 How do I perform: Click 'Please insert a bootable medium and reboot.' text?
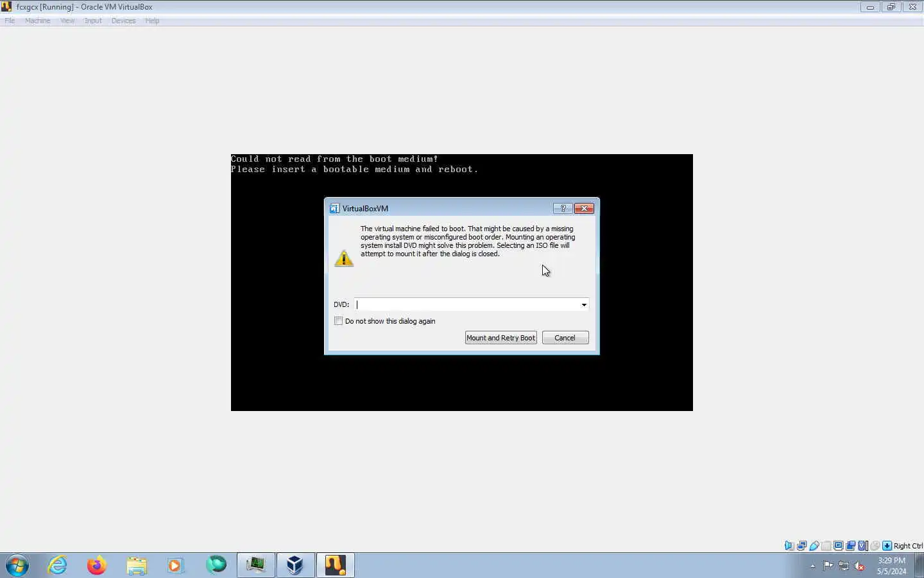(x=354, y=170)
